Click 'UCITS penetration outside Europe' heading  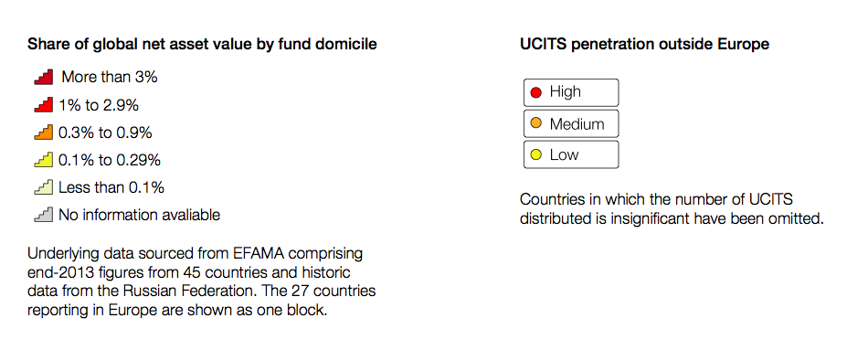point(644,44)
